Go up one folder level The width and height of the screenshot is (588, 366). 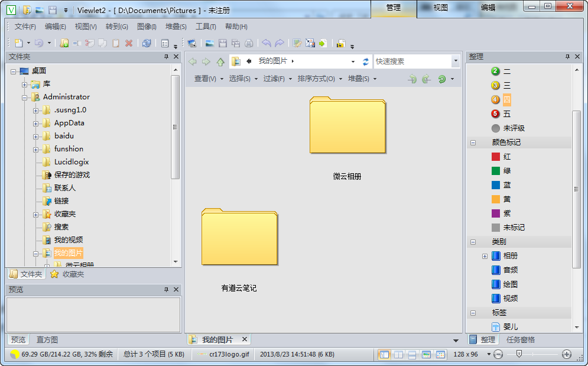220,61
